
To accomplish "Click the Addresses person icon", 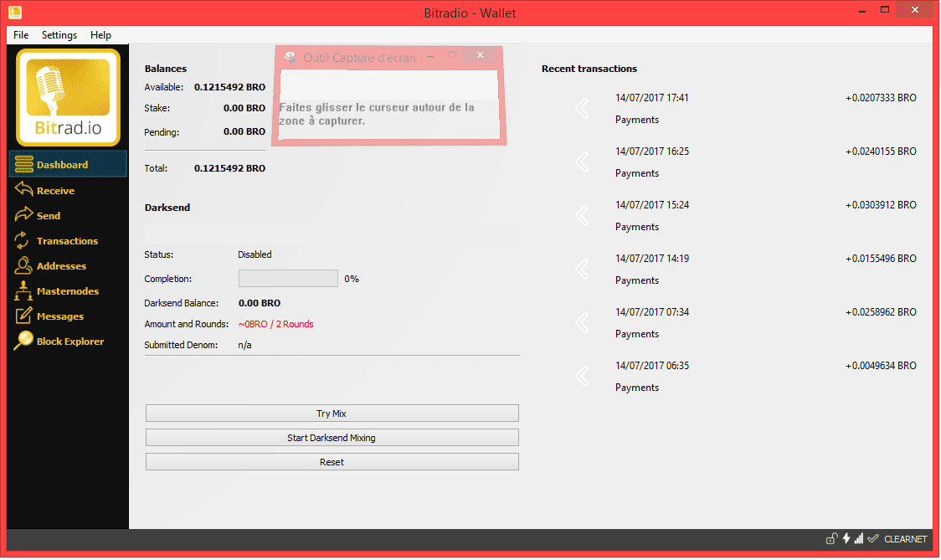I will pos(23,265).
